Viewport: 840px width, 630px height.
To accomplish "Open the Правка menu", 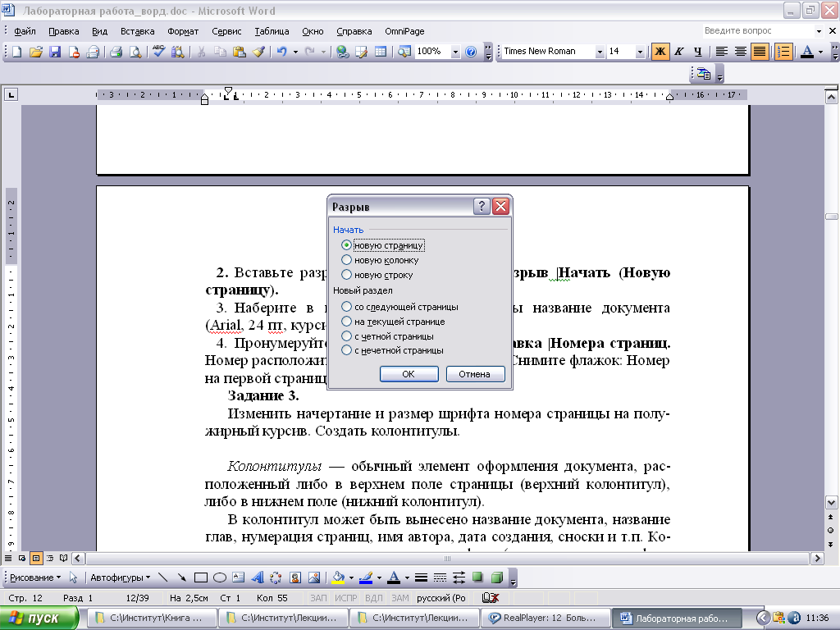I will 64,31.
